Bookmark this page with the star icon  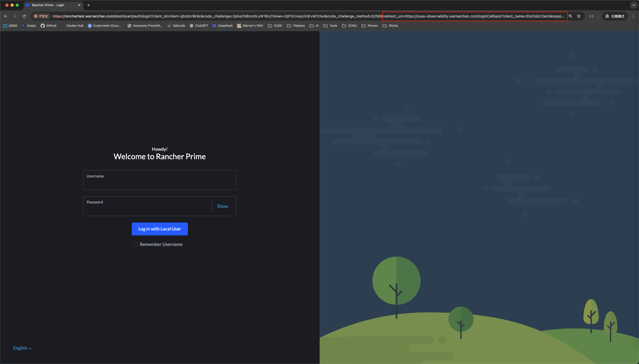[579, 16]
